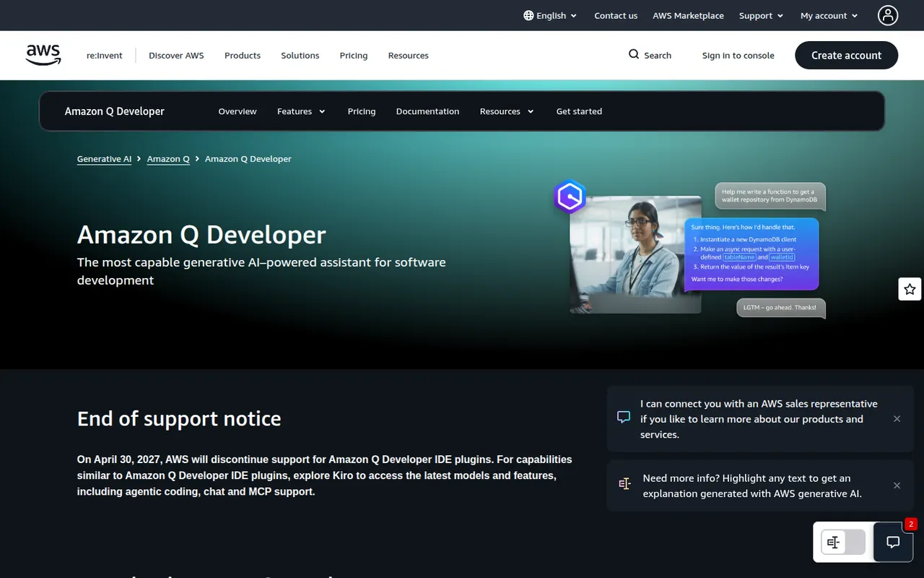
Task: Click the globe language icon
Action: click(x=528, y=15)
